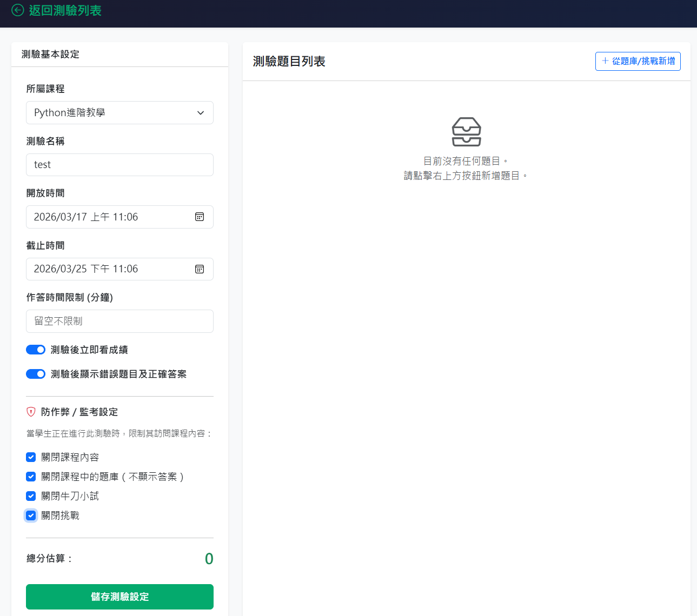Click 從題庫/挑戰新增 button
Viewport: 697px width, 616px height.
pos(638,61)
